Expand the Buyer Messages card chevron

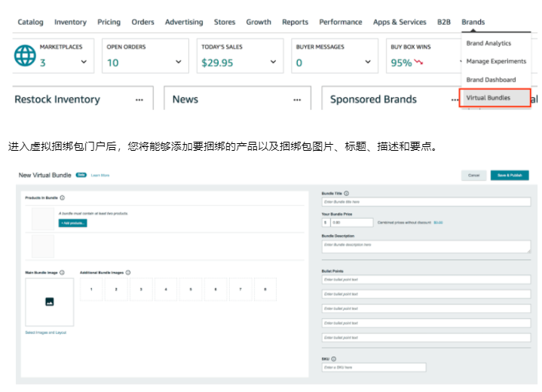click(x=368, y=62)
